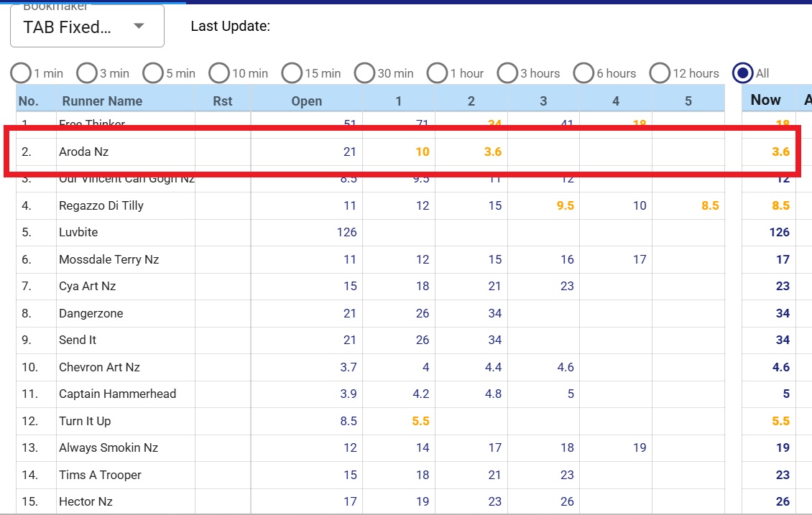The image size is (812, 515).
Task: Select runner Cya Art Nz
Action: pos(87,286)
